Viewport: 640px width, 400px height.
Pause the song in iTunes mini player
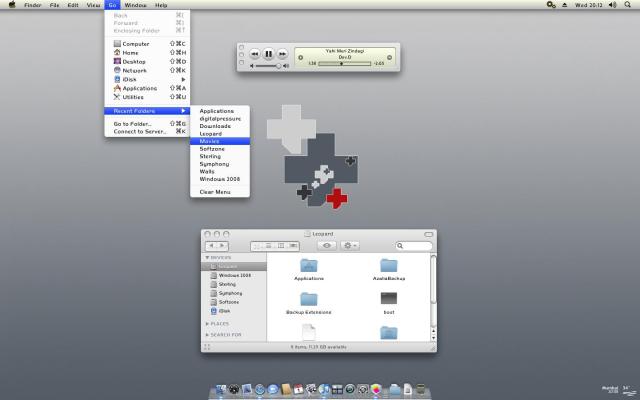[268, 53]
